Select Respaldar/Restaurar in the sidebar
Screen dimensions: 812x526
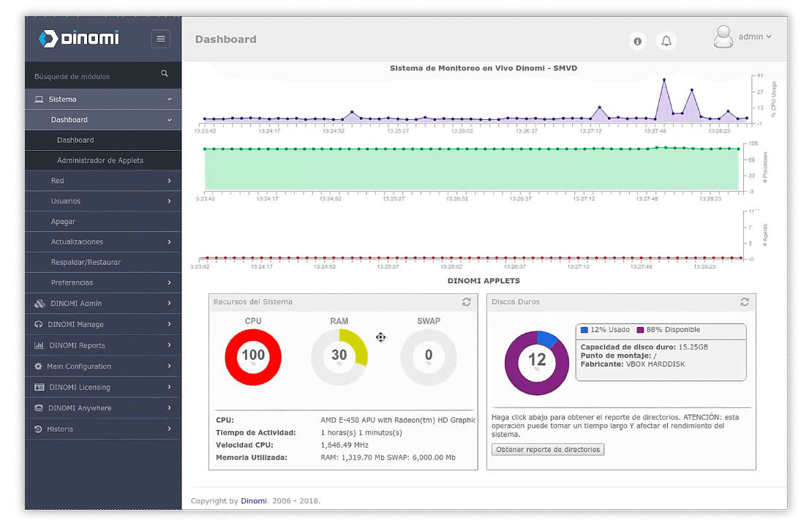(x=86, y=262)
